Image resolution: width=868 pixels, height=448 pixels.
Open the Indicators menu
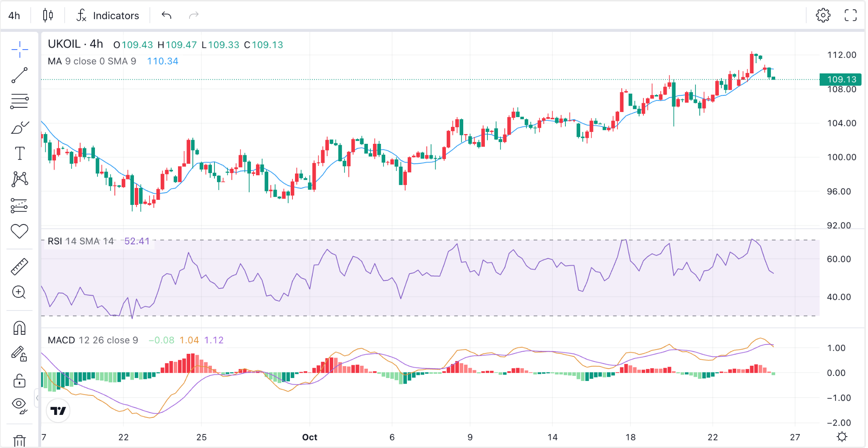coord(108,16)
